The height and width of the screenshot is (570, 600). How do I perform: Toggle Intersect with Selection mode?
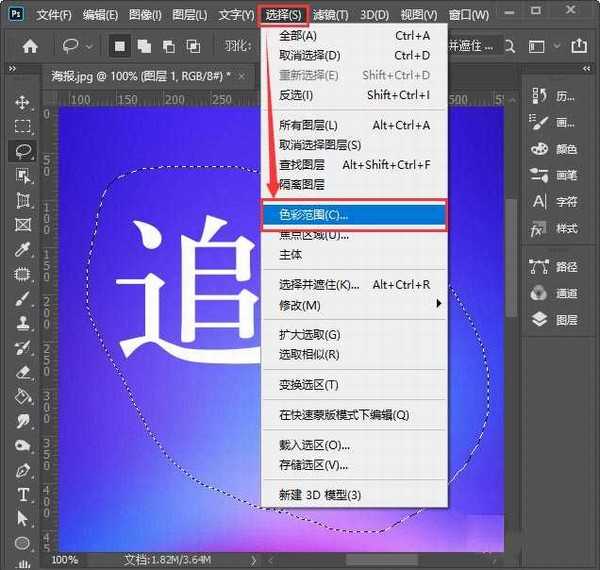pyautogui.click(x=188, y=46)
